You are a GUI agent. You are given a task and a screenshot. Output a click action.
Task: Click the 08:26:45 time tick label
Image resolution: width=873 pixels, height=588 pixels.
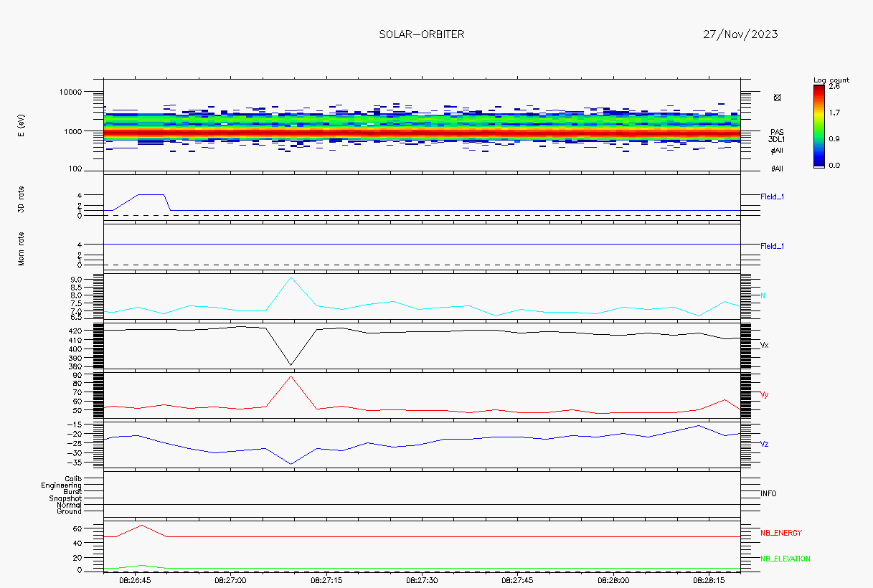[x=135, y=579]
